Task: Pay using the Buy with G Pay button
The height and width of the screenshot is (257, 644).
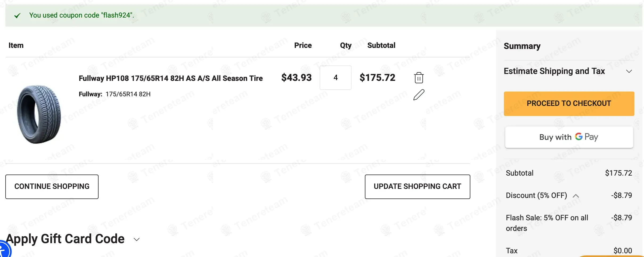Action: [569, 137]
